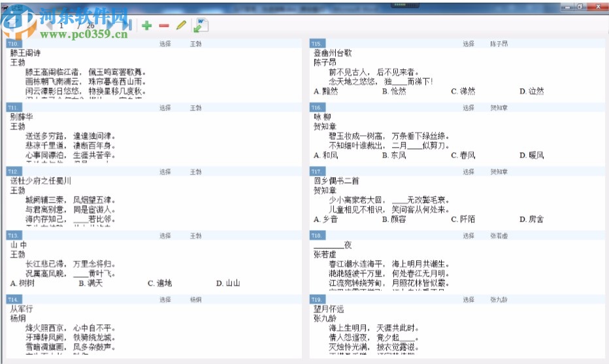Click the poem title 从军行

click(22, 309)
